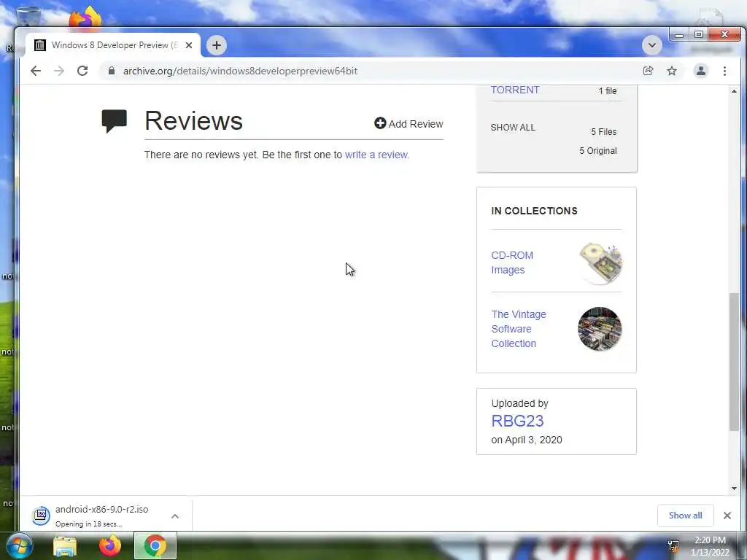Select the Windows 8 Developer Preview tab
This screenshot has height=560, width=747.
(113, 45)
